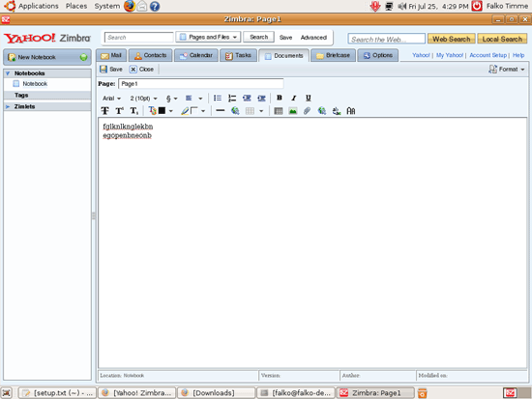Switch to the Calendar tab
Viewport: 532px width, 399px height.
(196, 55)
